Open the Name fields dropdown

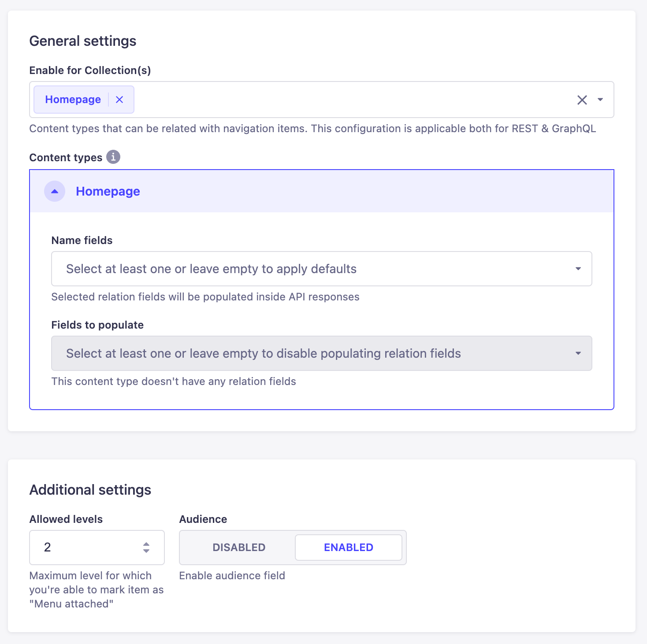click(322, 269)
